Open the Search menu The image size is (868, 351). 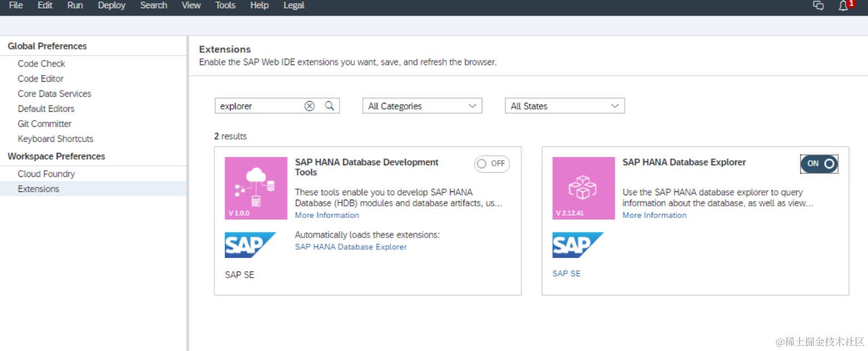click(x=153, y=5)
